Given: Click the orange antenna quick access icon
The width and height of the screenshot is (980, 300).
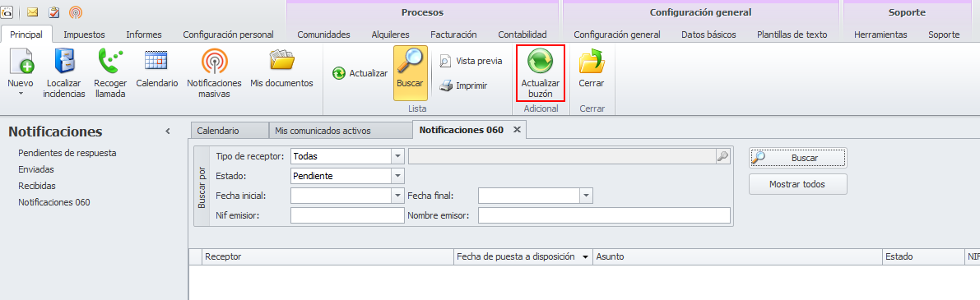Looking at the screenshot, I should click(75, 12).
